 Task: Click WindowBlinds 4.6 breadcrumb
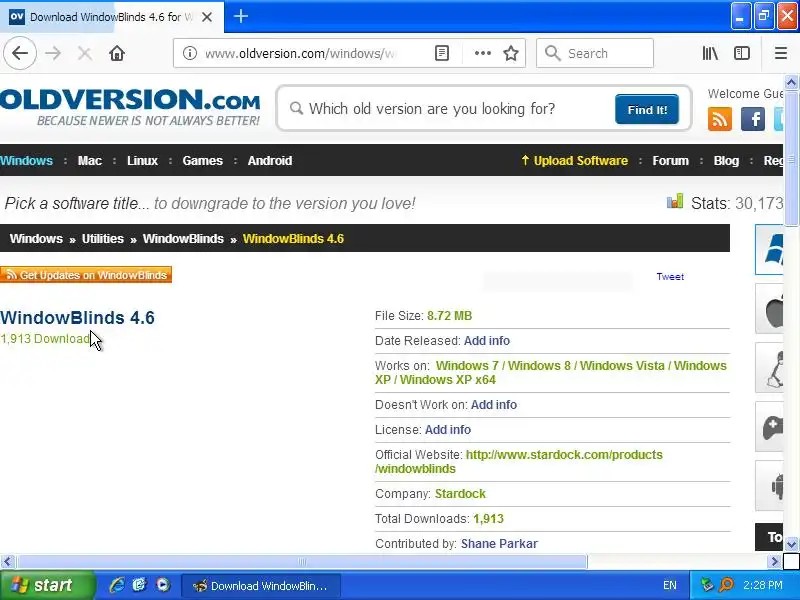click(293, 238)
